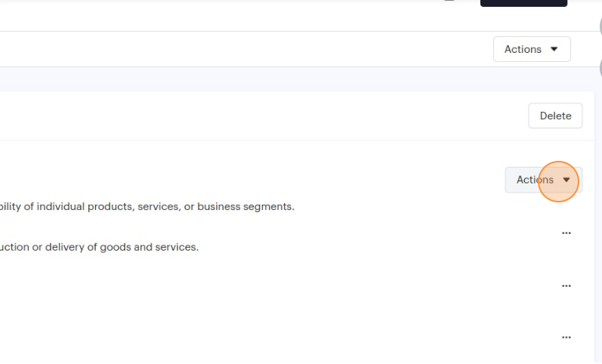The image size is (602, 364).
Task: Show more options for the goods and services row
Action: pyautogui.click(x=566, y=233)
